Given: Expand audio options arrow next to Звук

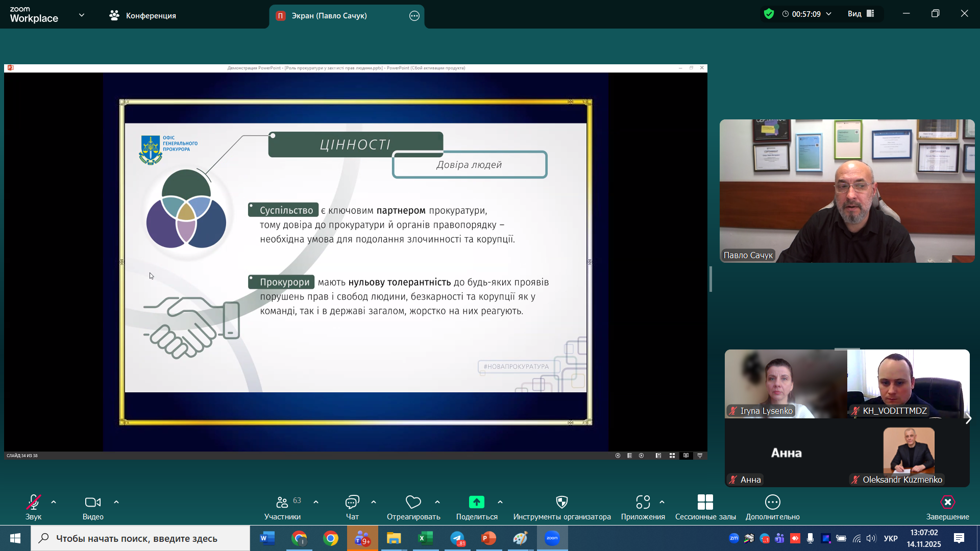Looking at the screenshot, I should click(x=54, y=503).
